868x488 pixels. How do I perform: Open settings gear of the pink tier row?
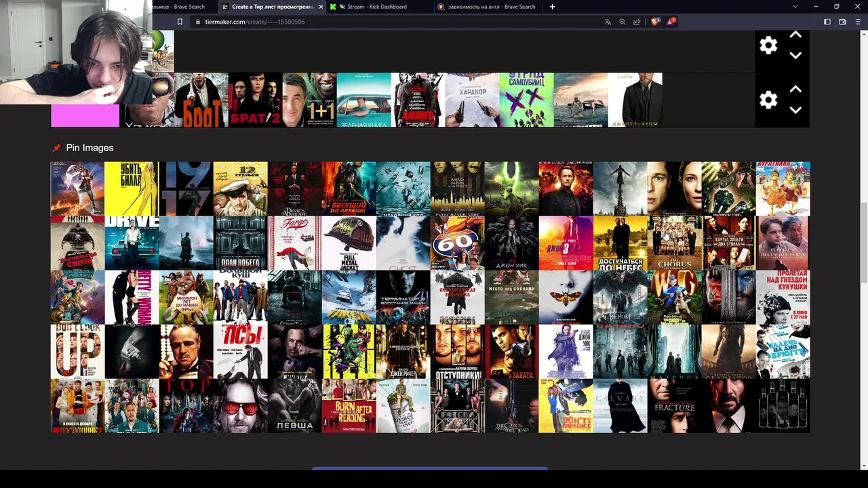[x=768, y=100]
